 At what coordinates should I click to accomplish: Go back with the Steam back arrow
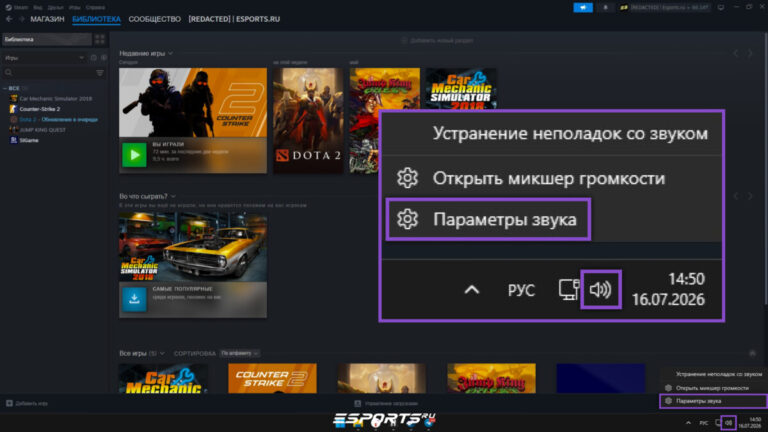tap(9, 19)
